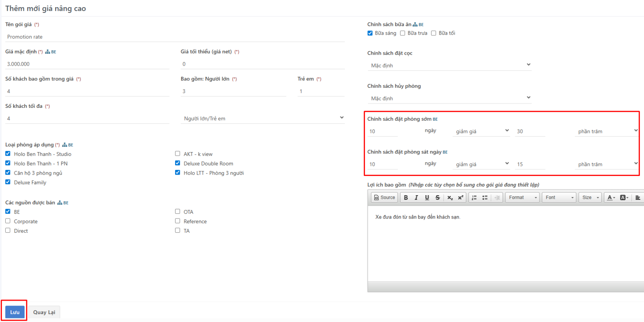Apply strikethrough in the editor toolbar

click(x=438, y=198)
